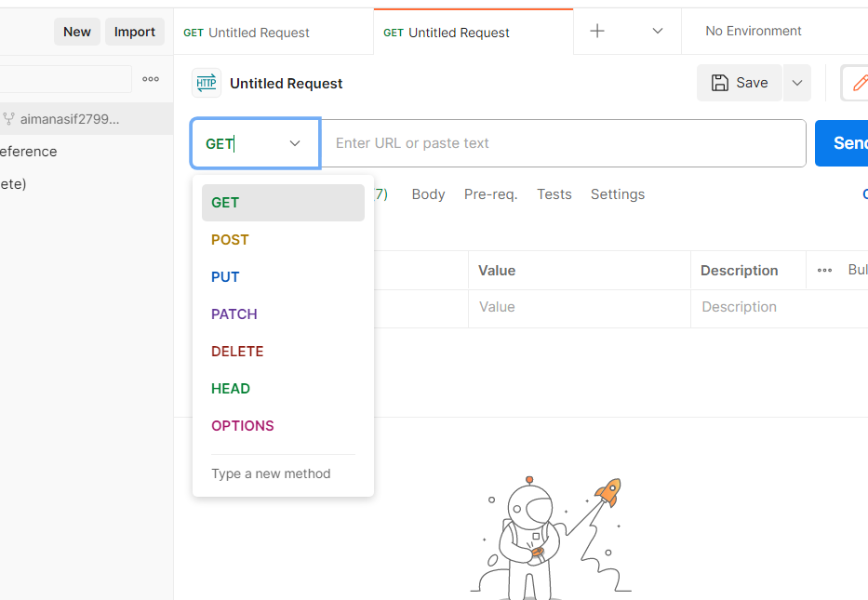
Task: Click the floppy disk Save icon
Action: pos(720,83)
